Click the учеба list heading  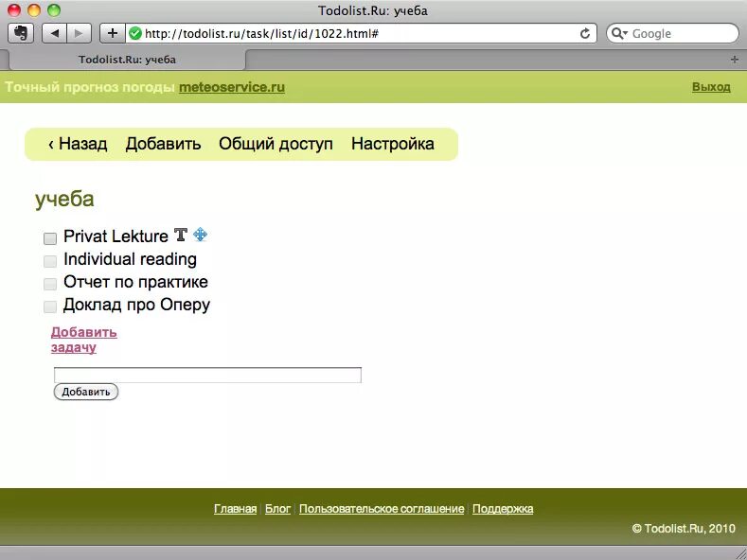tap(64, 199)
